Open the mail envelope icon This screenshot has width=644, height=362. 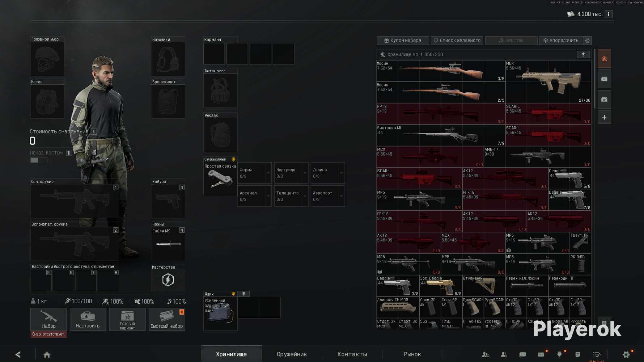[541, 354]
